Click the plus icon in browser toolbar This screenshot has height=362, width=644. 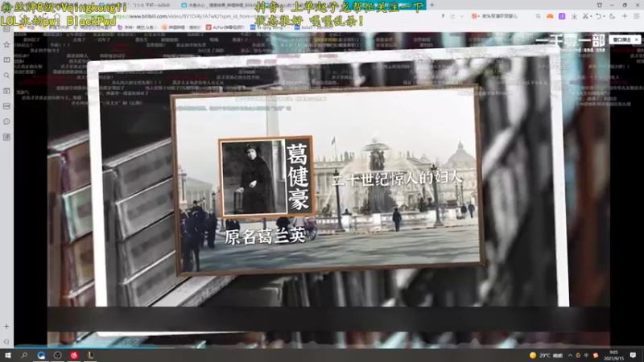[x=625, y=16]
